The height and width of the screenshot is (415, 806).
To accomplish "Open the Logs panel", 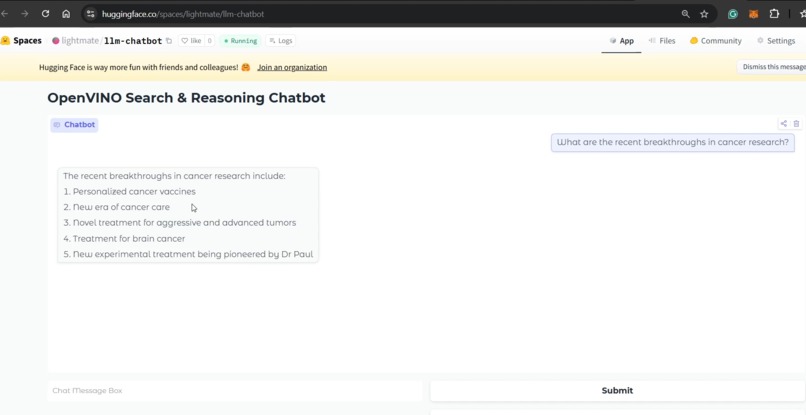I will click(281, 41).
